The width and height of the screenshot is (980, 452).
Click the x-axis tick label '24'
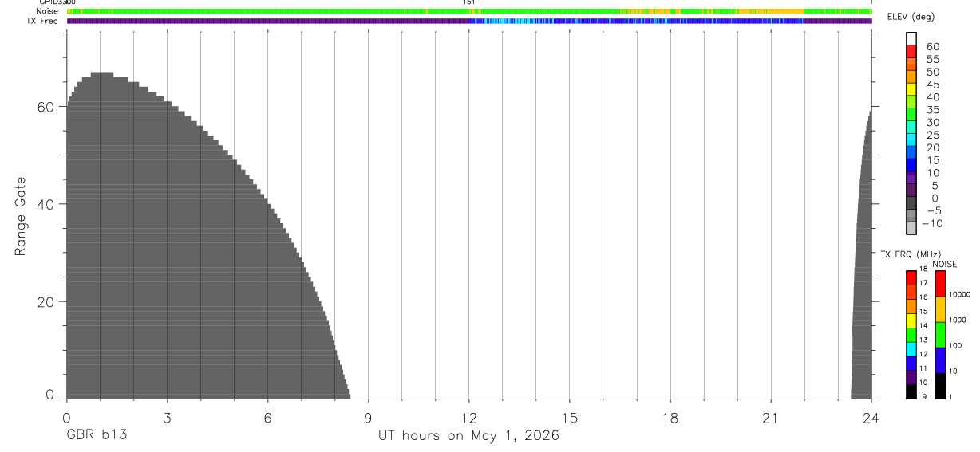click(871, 418)
